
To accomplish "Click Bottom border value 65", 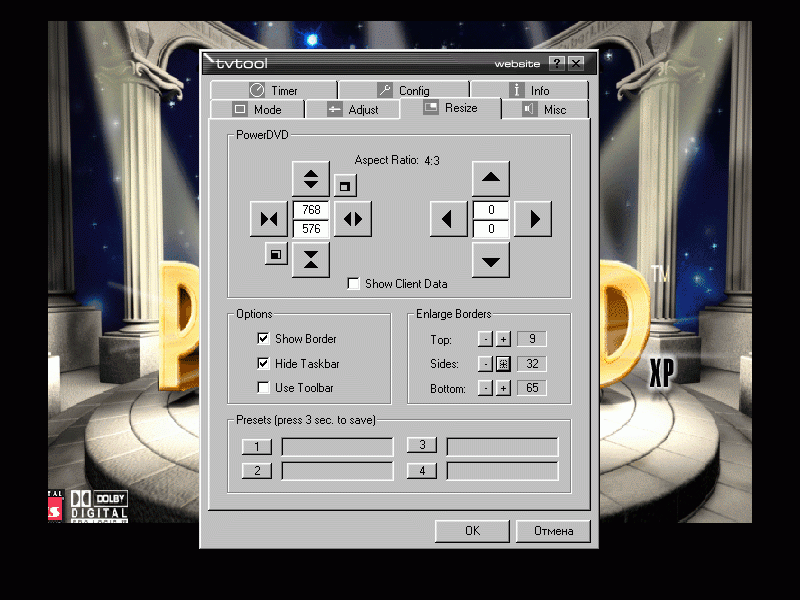I will point(532,388).
